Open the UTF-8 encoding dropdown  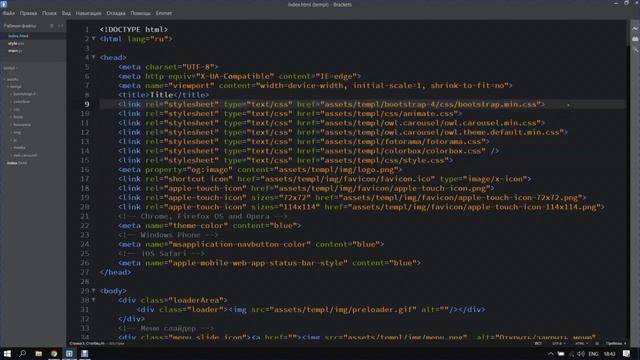pos(558,343)
